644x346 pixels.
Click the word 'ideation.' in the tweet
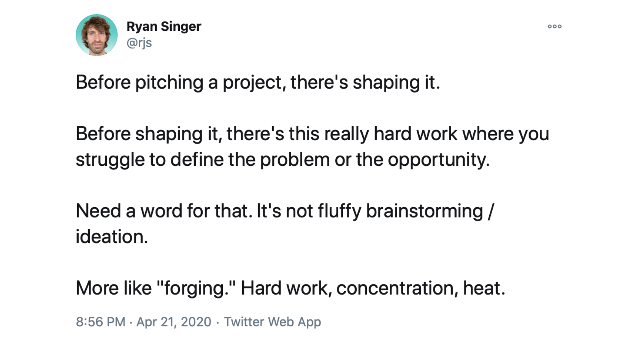112,236
